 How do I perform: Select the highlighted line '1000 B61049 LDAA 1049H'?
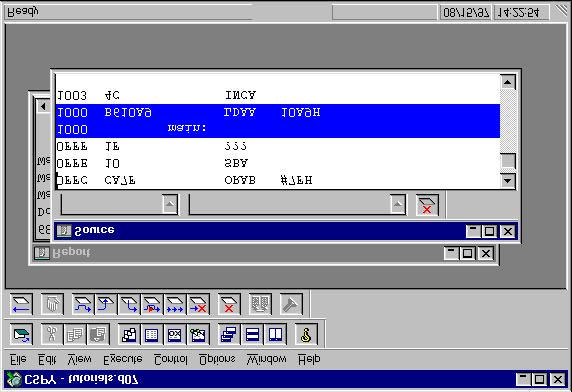click(x=278, y=112)
